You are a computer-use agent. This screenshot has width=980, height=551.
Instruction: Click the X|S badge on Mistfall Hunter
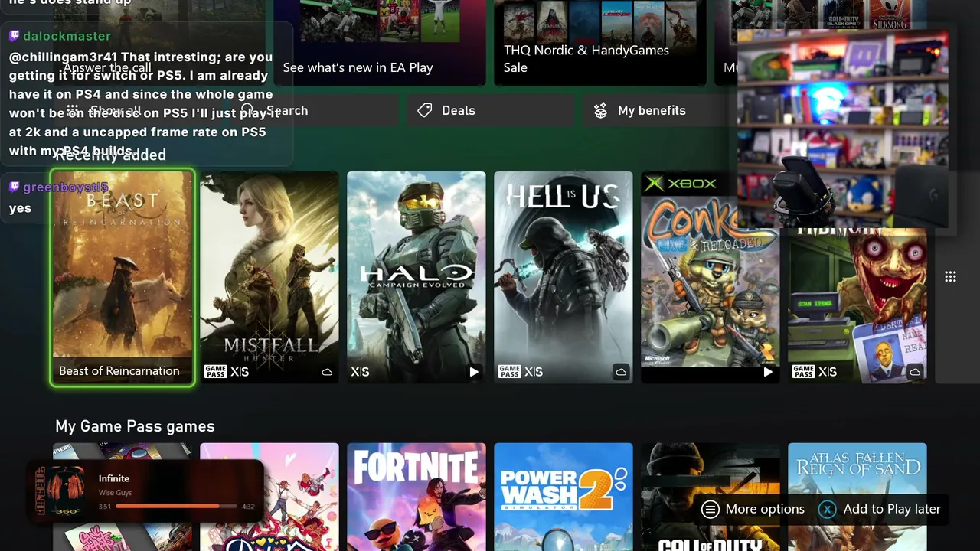tap(240, 372)
